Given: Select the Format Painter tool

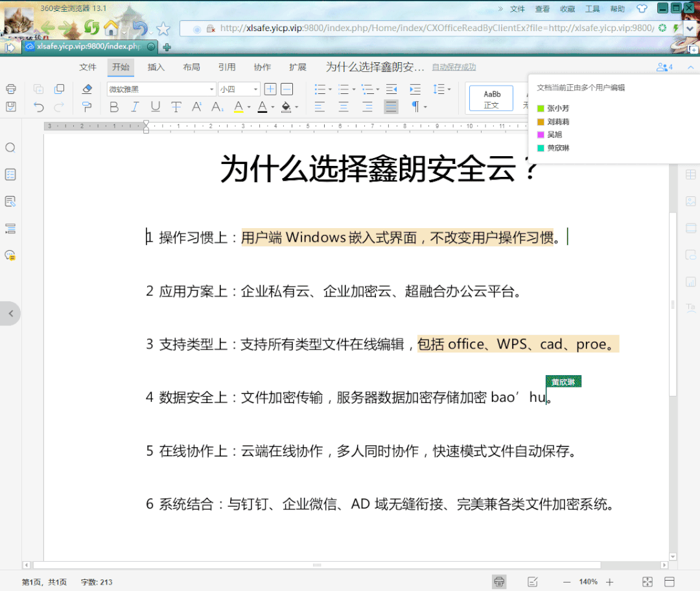Looking at the screenshot, I should point(87,107).
